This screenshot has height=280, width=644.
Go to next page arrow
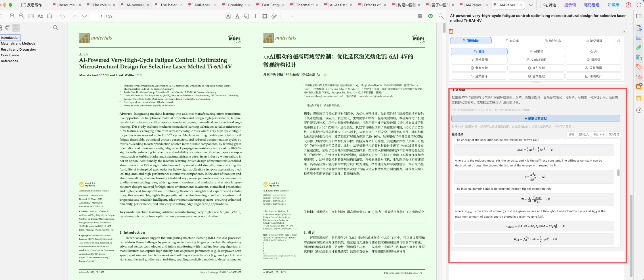[x=85, y=16]
